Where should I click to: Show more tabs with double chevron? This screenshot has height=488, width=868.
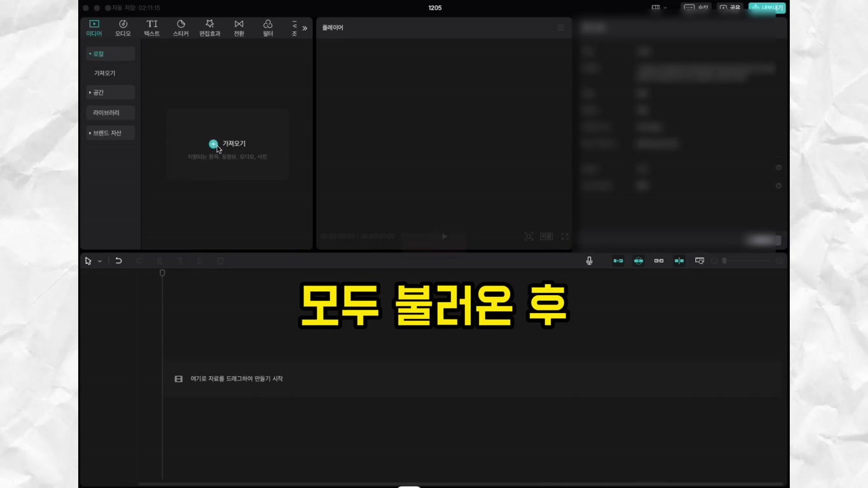305,28
